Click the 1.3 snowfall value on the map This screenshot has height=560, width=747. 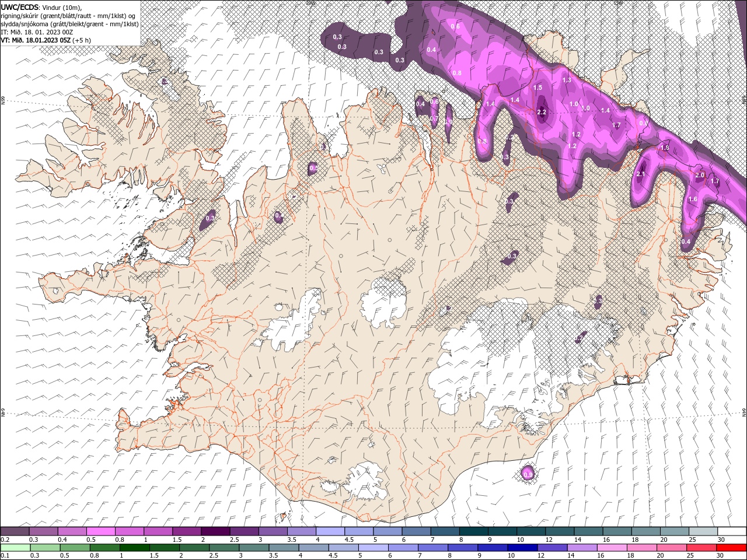[566, 80]
